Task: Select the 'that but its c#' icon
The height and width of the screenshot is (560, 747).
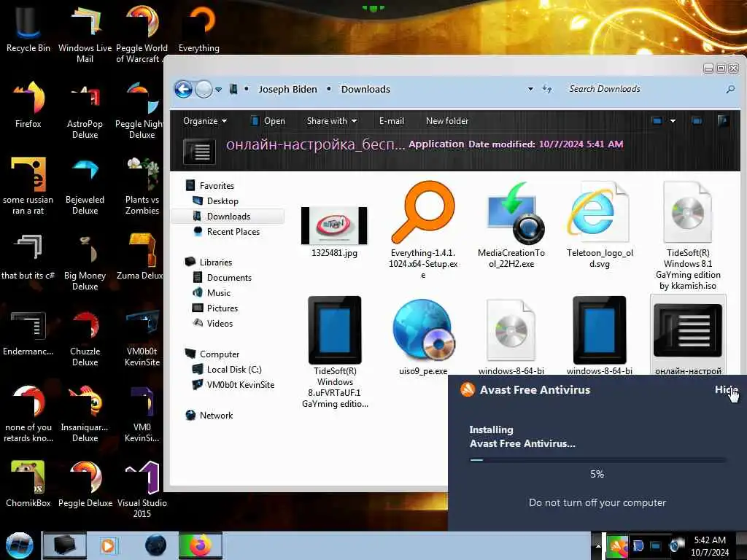Action: [28, 257]
